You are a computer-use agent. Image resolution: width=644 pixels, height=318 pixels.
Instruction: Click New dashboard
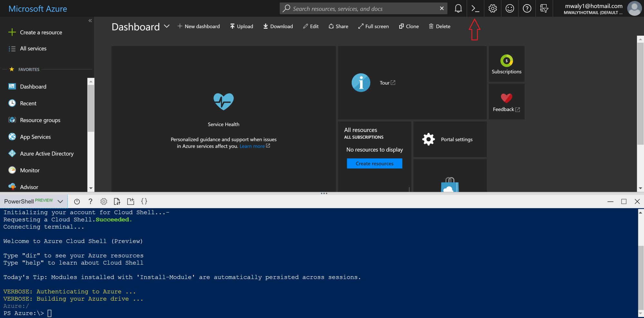tap(199, 26)
